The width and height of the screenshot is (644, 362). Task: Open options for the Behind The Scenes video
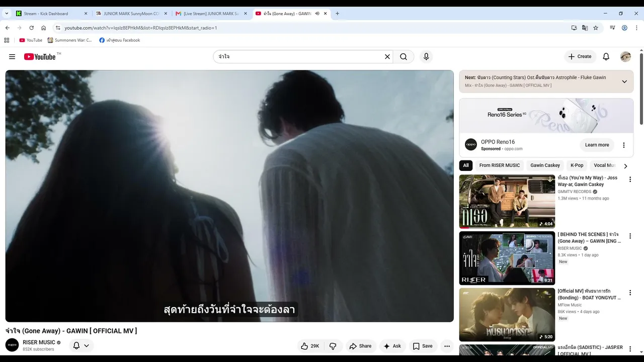pos(630,236)
